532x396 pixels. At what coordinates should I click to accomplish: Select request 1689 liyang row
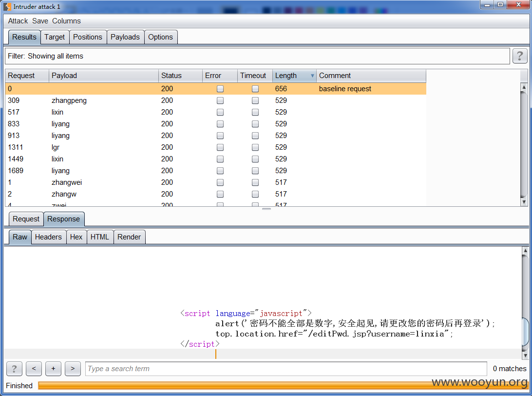(x=215, y=171)
